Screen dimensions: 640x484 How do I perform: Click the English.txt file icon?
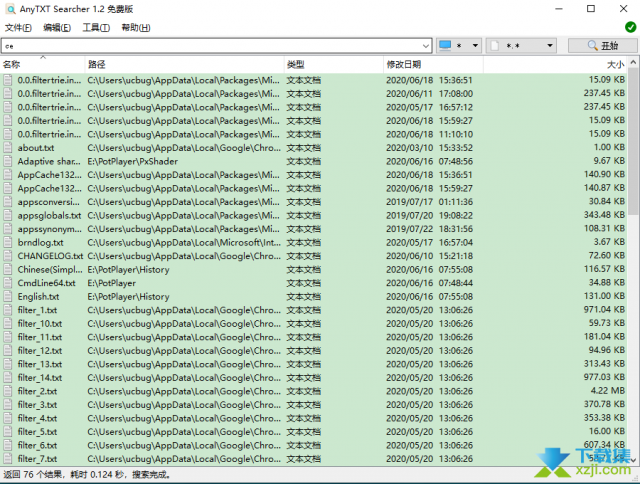pos(8,297)
